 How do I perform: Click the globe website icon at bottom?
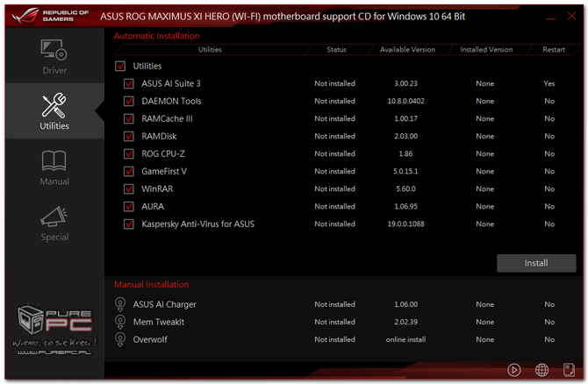coord(541,370)
